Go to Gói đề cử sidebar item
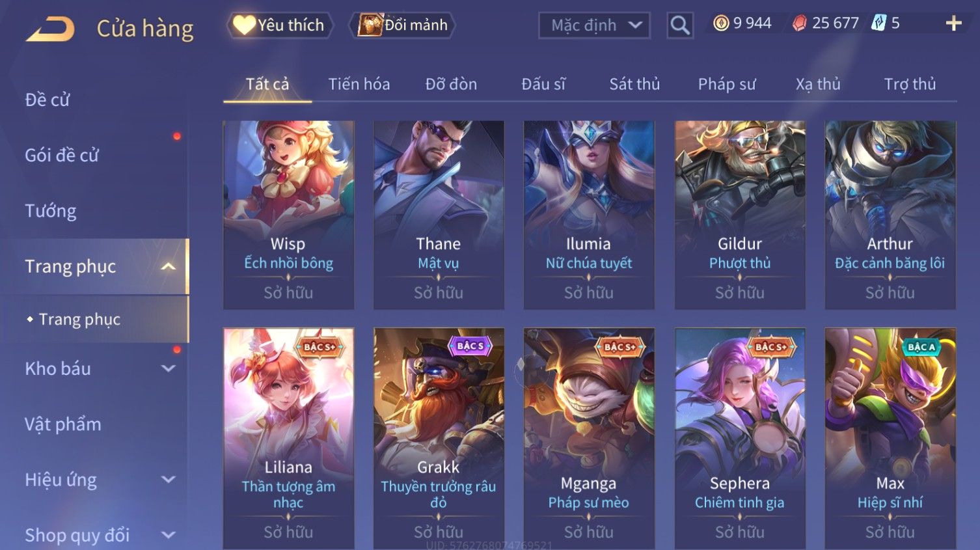Screen dimensions: 980x550 click(x=62, y=155)
